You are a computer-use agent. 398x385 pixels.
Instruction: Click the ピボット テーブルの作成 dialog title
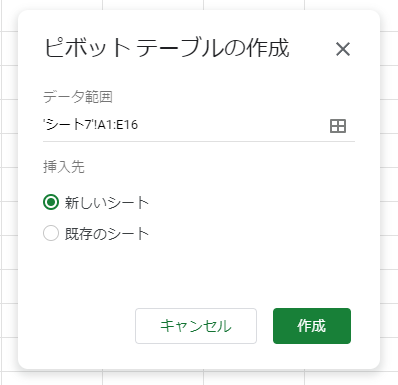[167, 48]
